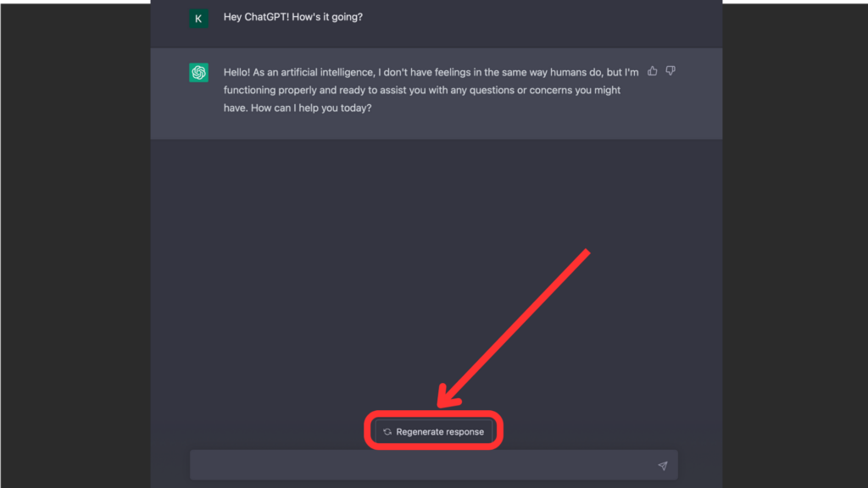
Task: Click the circular arrows regenerate icon
Action: [387, 432]
